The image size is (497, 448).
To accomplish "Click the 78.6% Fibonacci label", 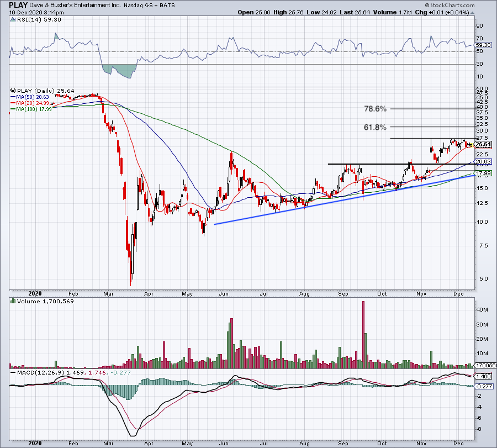I will pos(376,109).
